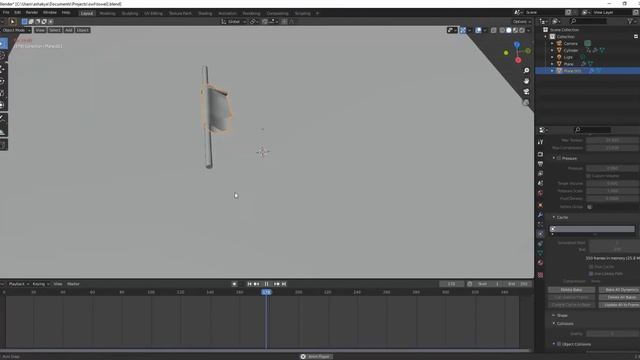This screenshot has width=640, height=360.
Task: Open the Keying dropdown in timeline
Action: point(40,284)
